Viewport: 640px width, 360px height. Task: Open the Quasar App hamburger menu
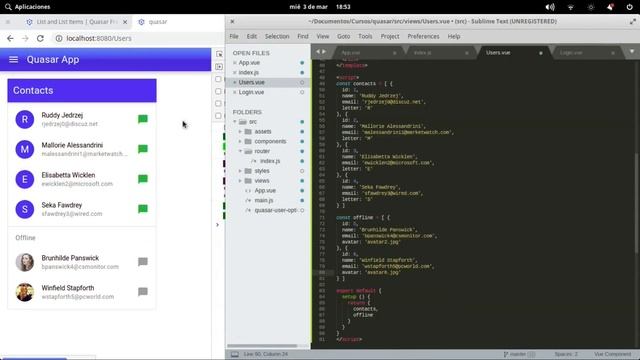13,60
